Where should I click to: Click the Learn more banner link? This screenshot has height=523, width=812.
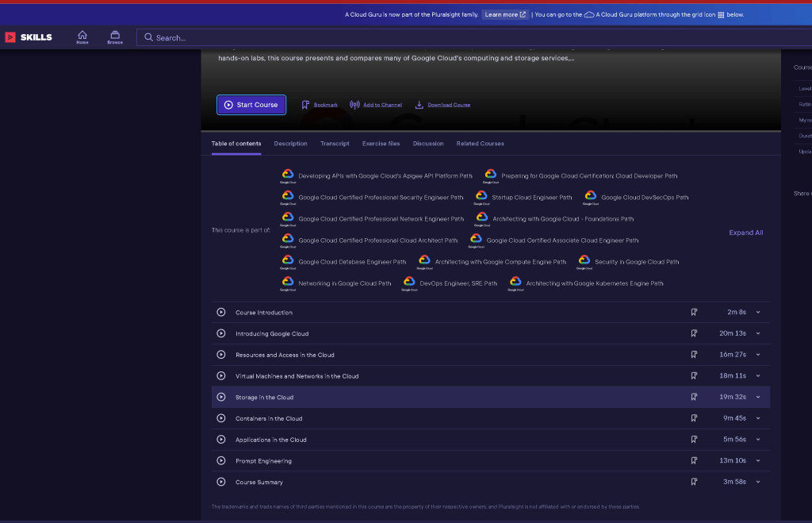[505, 14]
